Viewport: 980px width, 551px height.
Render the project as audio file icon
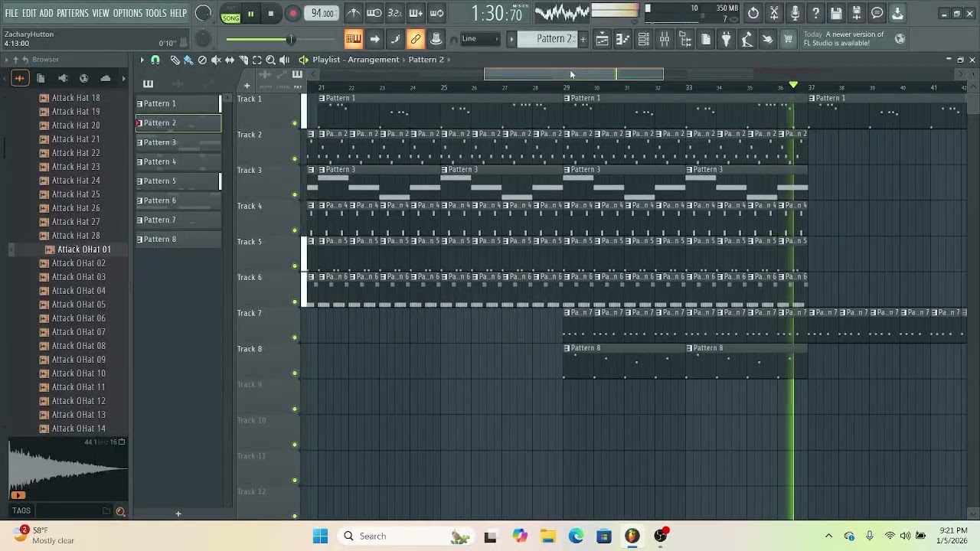(x=857, y=13)
